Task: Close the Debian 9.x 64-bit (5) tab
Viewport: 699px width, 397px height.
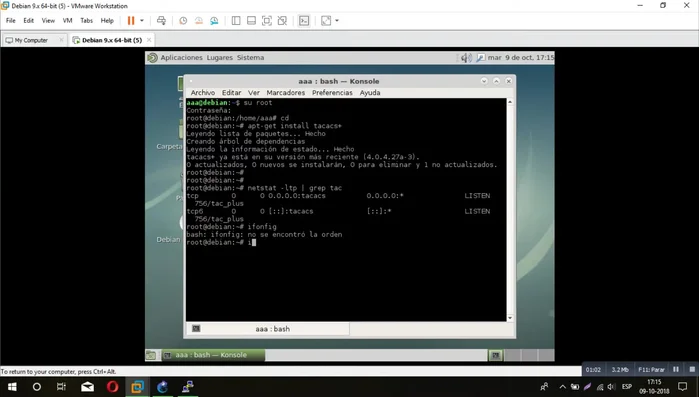Action: coord(149,40)
